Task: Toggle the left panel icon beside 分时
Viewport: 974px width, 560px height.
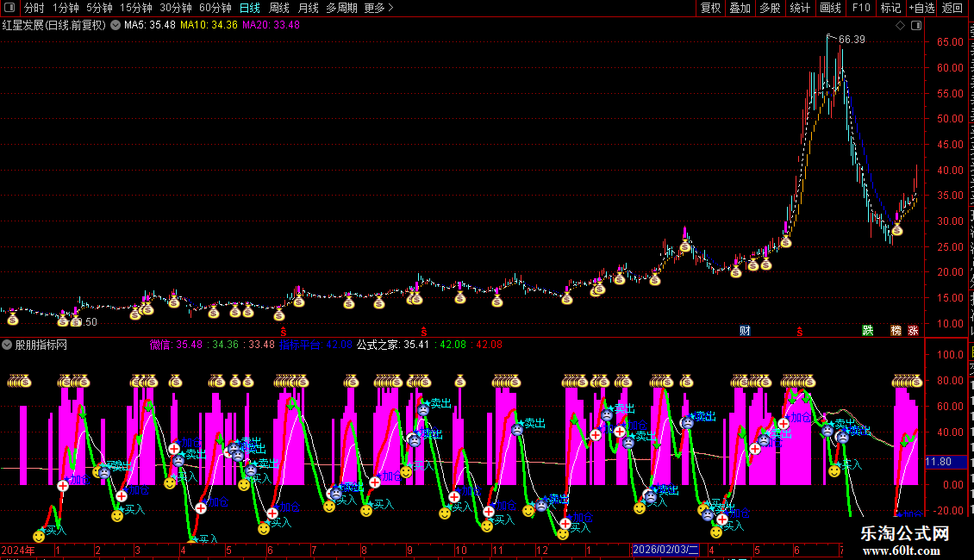Action: [x=9, y=8]
